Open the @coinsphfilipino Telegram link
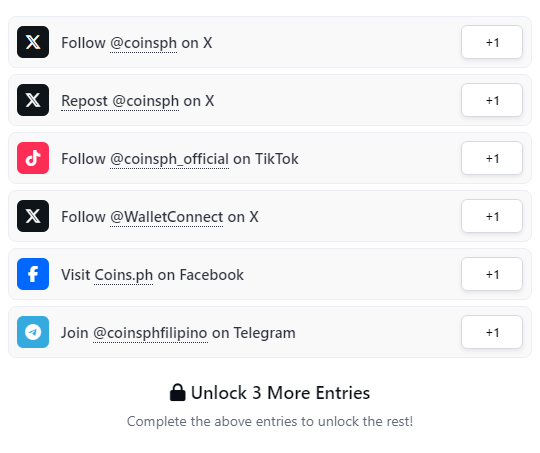540x453 pixels. point(150,333)
